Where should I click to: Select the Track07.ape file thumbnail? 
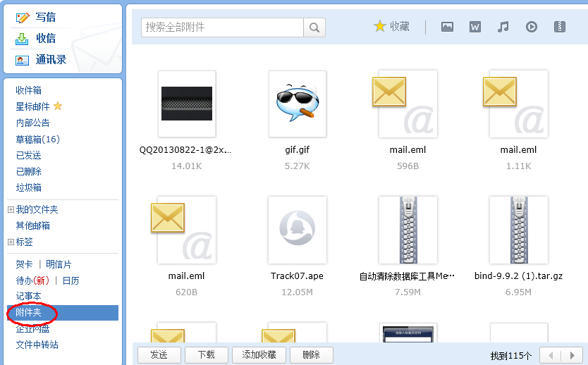298,229
